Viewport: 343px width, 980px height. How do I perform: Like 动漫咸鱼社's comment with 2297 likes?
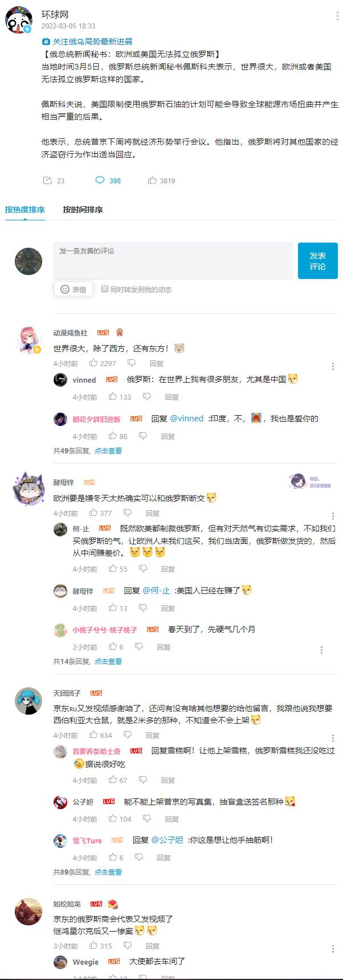pyautogui.click(x=93, y=363)
